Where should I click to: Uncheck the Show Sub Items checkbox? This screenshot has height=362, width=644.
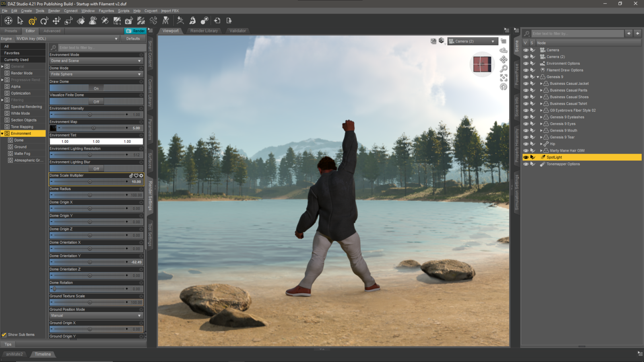point(4,334)
